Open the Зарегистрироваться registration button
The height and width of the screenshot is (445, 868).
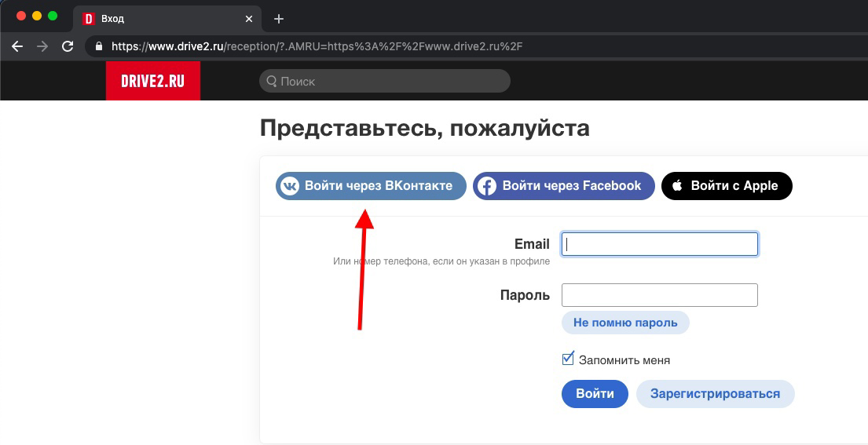click(715, 394)
